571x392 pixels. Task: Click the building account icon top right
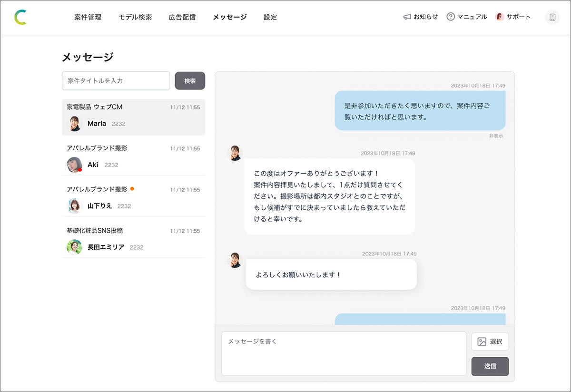click(552, 17)
